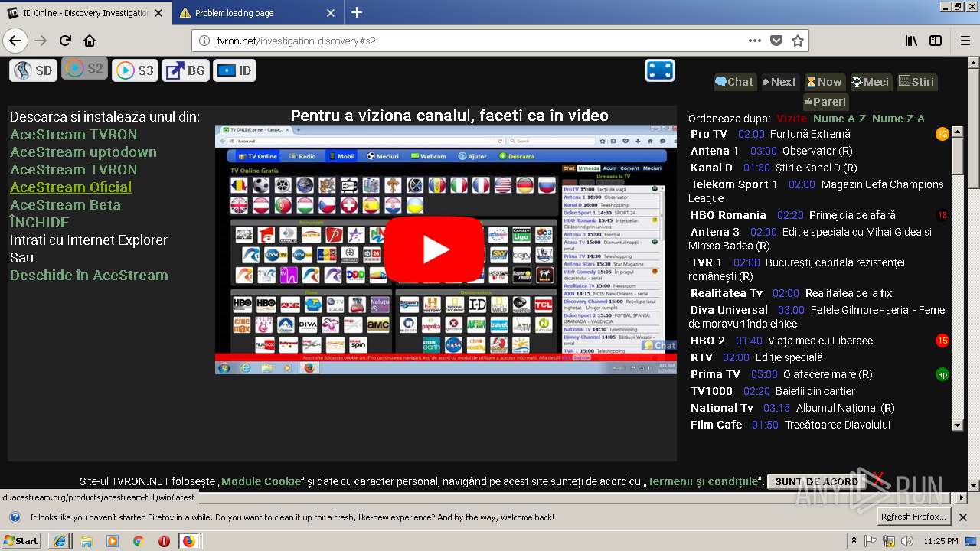
Task: Sort channel list by Vizite
Action: [x=792, y=119]
